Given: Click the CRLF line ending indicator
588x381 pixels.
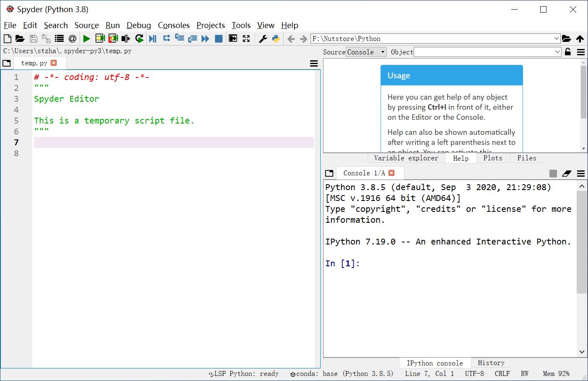Looking at the screenshot, I should (503, 373).
